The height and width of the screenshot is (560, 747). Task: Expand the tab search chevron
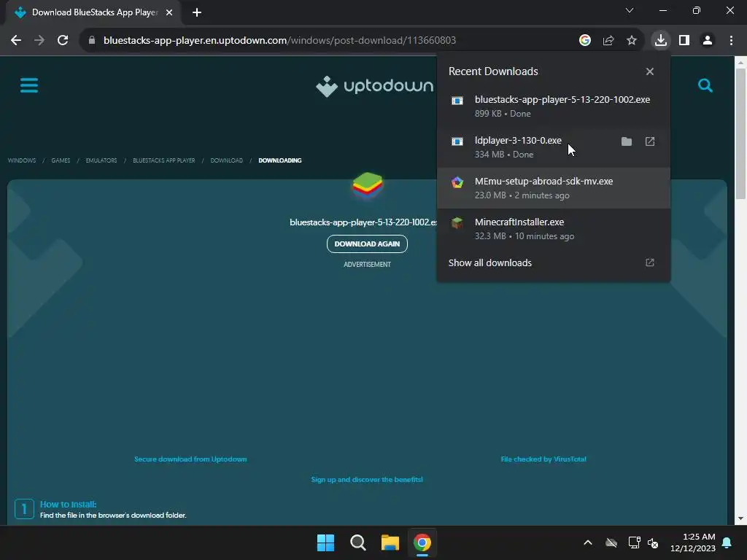pos(630,10)
